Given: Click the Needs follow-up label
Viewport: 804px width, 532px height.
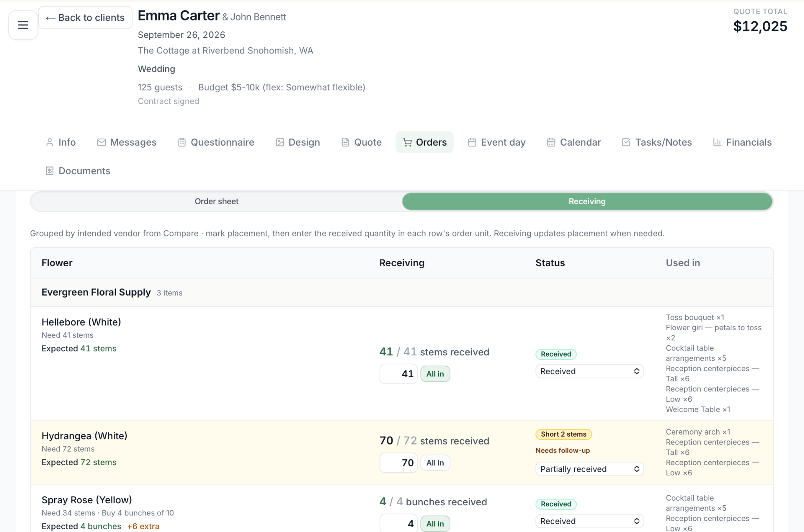Looking at the screenshot, I should pos(563,451).
